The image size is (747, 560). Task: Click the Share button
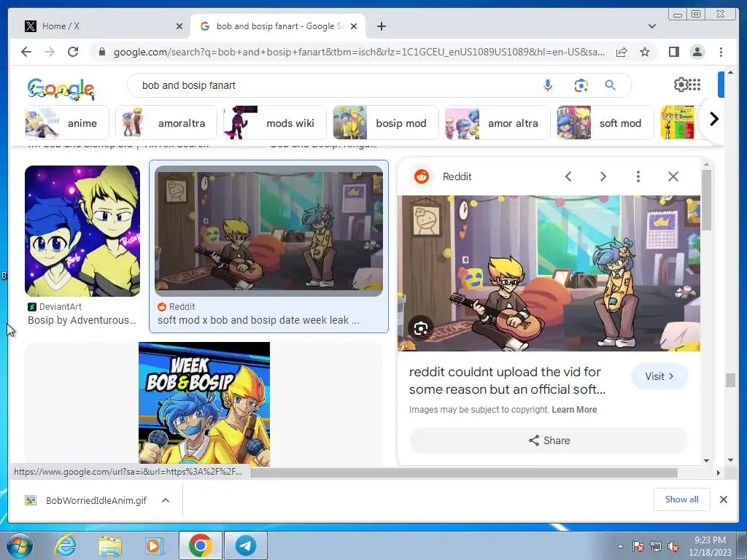549,440
